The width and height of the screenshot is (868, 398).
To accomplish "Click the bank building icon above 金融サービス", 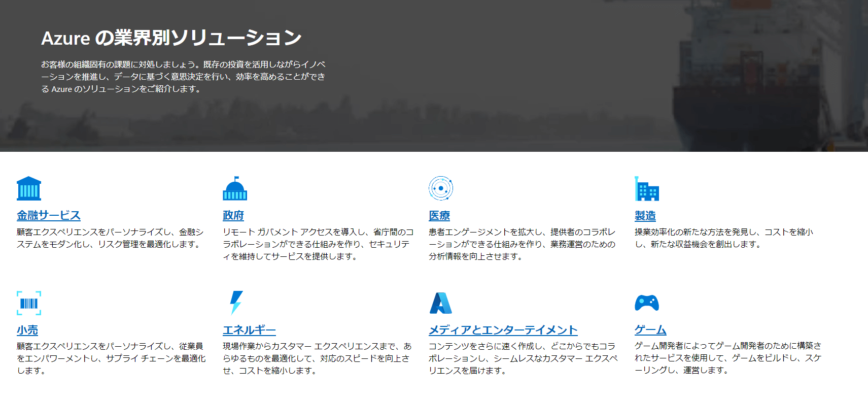I will [x=29, y=188].
